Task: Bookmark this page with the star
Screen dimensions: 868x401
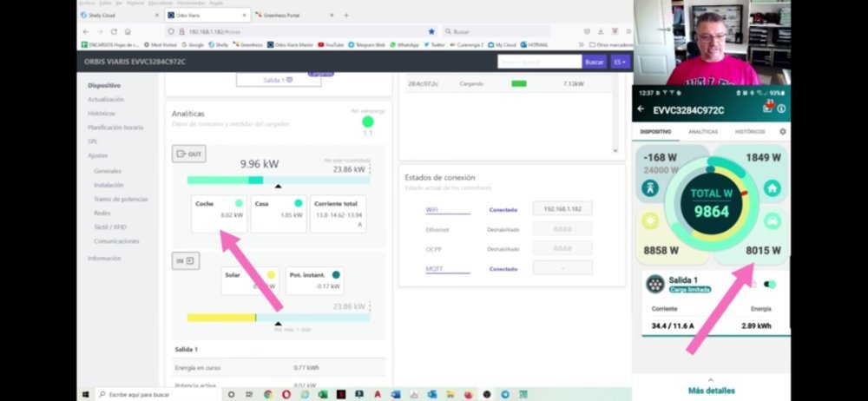Action: [x=431, y=31]
